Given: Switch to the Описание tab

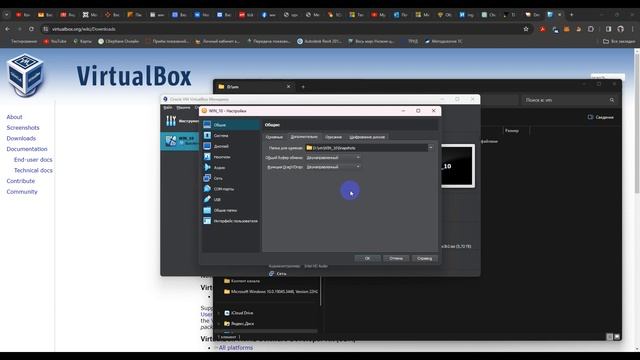Looking at the screenshot, I should [x=333, y=137].
